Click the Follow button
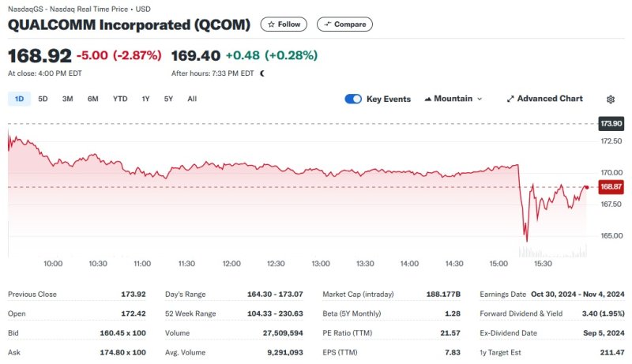 [x=284, y=24]
